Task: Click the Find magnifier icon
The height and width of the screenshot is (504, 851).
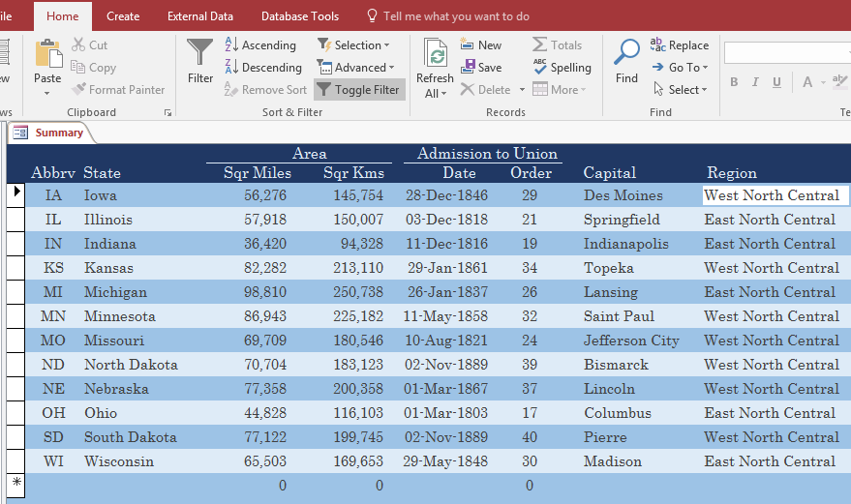Action: [x=626, y=52]
